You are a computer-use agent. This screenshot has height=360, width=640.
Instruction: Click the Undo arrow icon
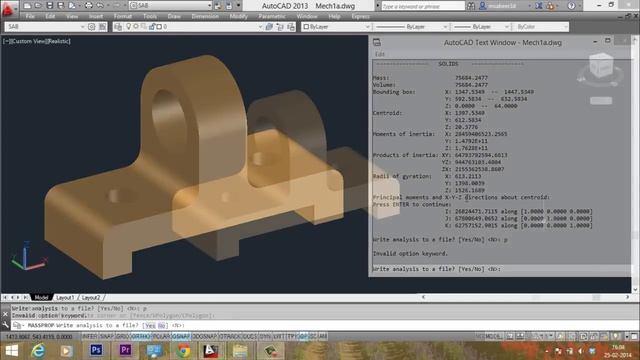[x=100, y=6]
